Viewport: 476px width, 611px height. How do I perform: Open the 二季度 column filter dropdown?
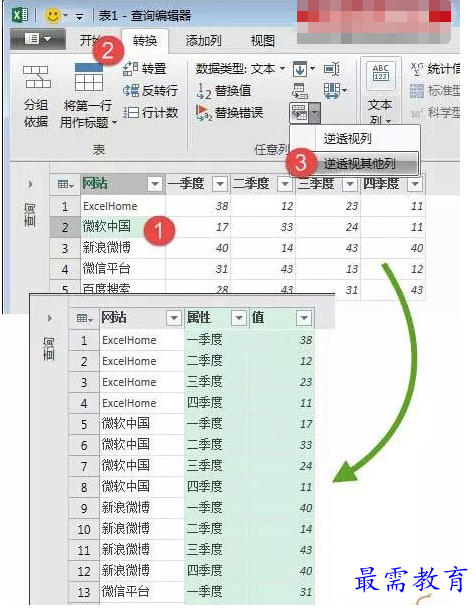[x=285, y=184]
